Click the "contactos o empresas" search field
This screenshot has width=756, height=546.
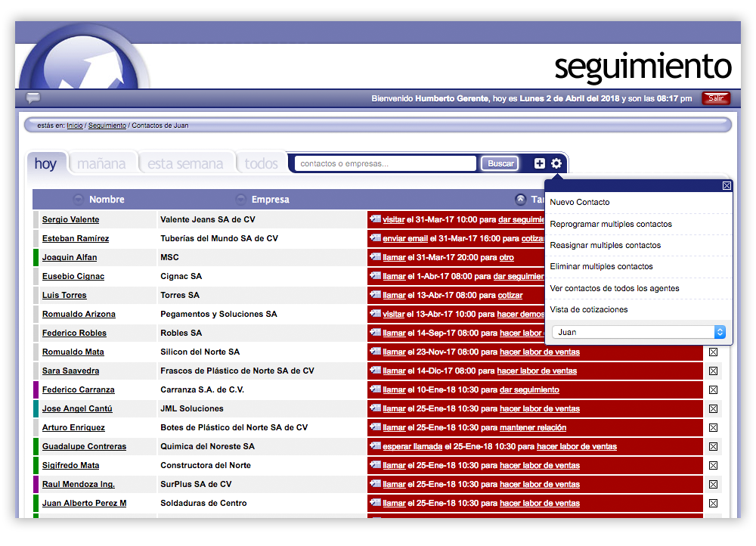point(386,163)
